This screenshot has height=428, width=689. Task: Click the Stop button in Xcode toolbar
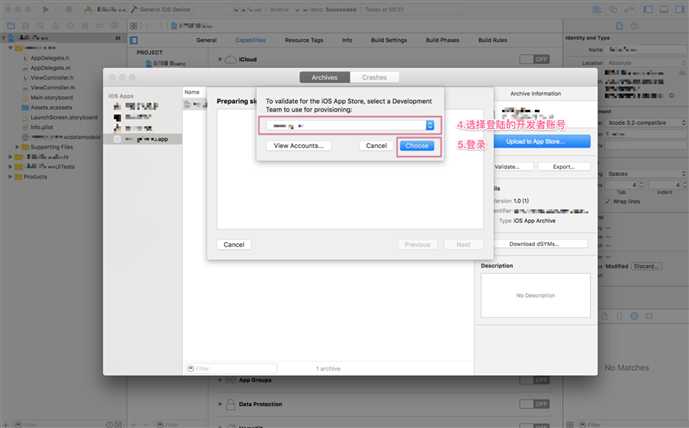pos(69,9)
